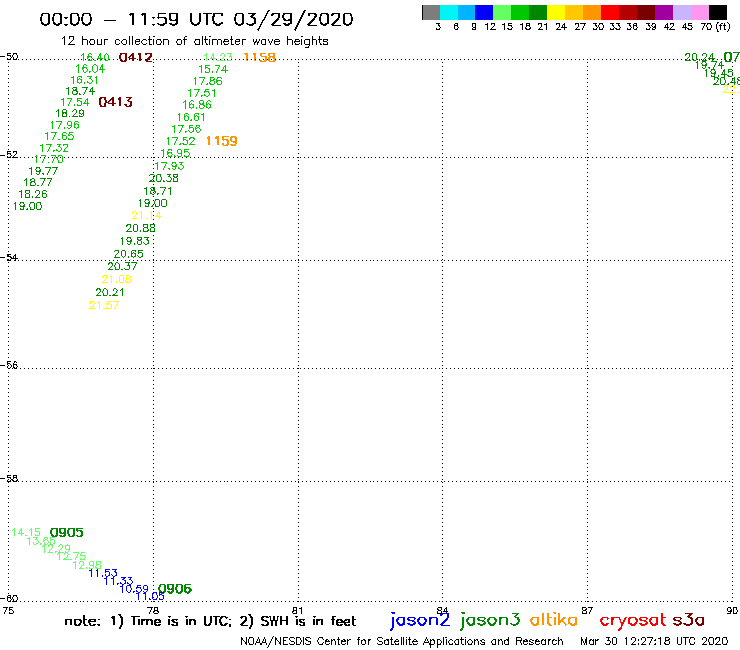
Task: Click the 15.74 wave height value
Action: 213,69
